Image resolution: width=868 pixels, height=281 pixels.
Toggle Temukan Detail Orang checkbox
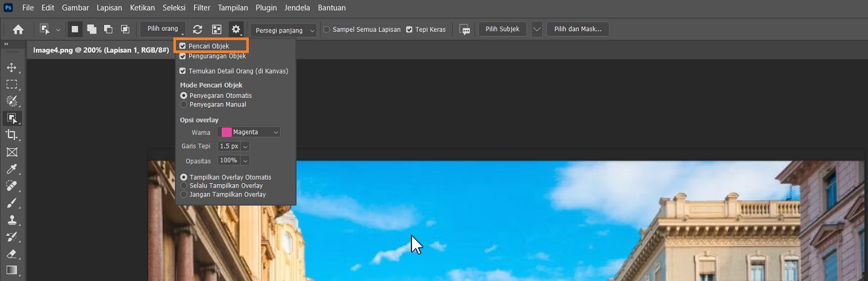183,71
